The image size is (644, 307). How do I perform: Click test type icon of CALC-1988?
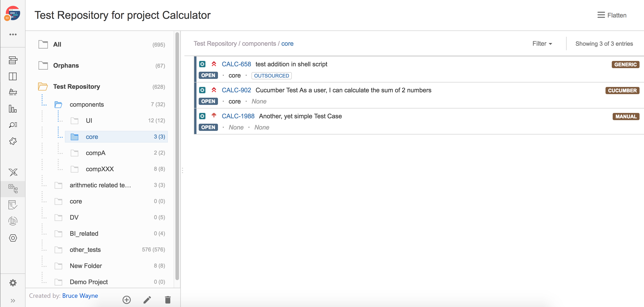click(202, 116)
